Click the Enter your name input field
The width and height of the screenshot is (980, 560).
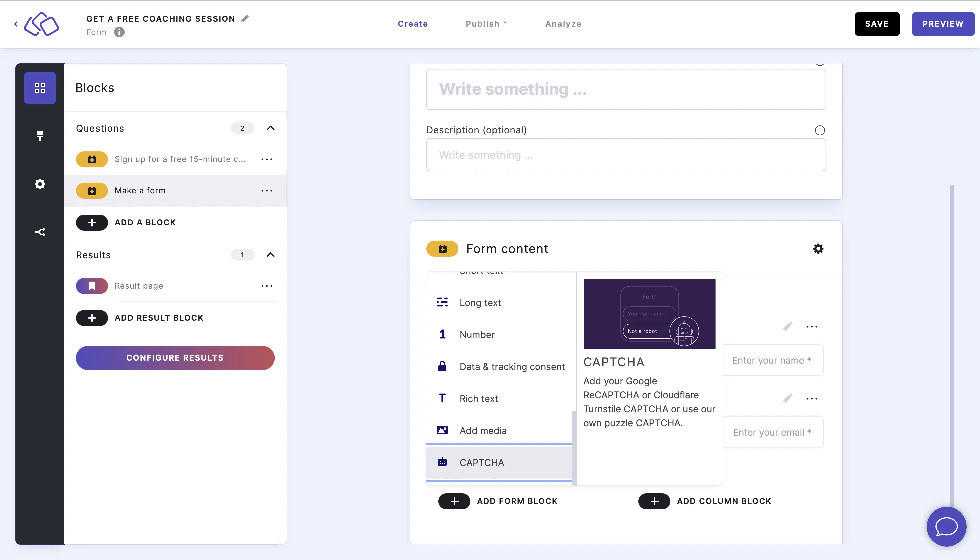773,360
